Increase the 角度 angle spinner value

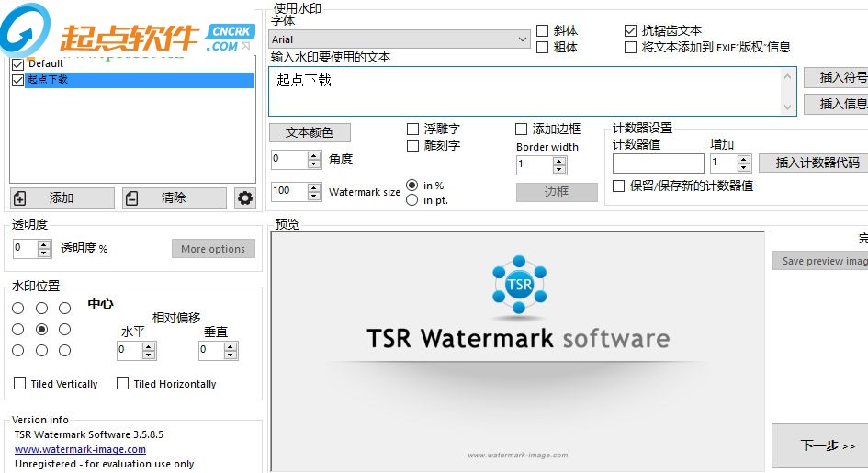[x=314, y=155]
